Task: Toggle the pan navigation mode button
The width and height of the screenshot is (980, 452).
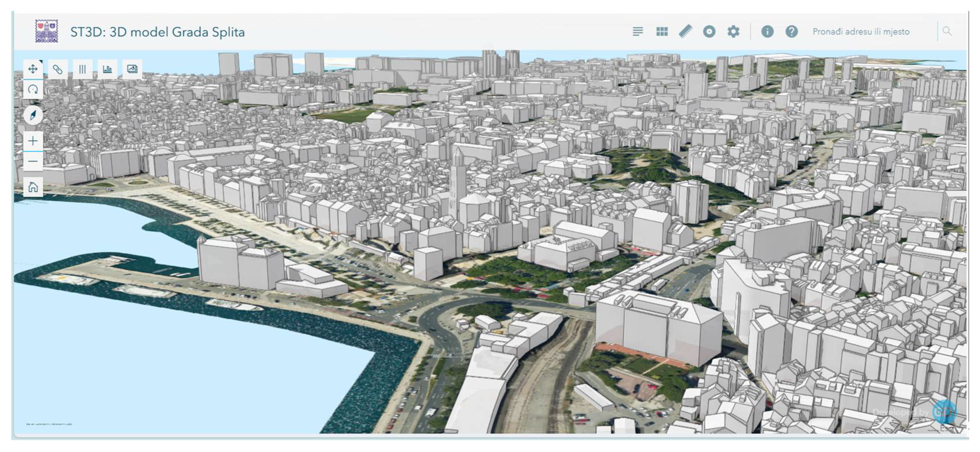Action: click(x=33, y=69)
